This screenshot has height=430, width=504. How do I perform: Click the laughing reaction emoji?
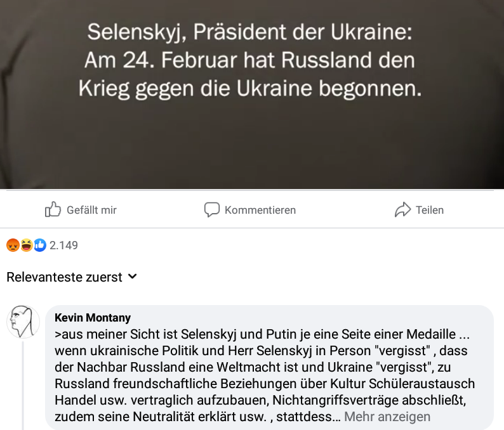click(27, 245)
